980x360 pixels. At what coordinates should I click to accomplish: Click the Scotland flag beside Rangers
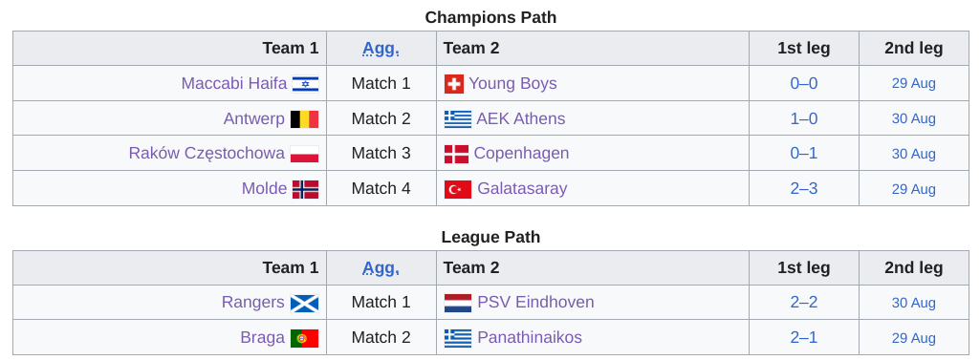click(x=305, y=303)
